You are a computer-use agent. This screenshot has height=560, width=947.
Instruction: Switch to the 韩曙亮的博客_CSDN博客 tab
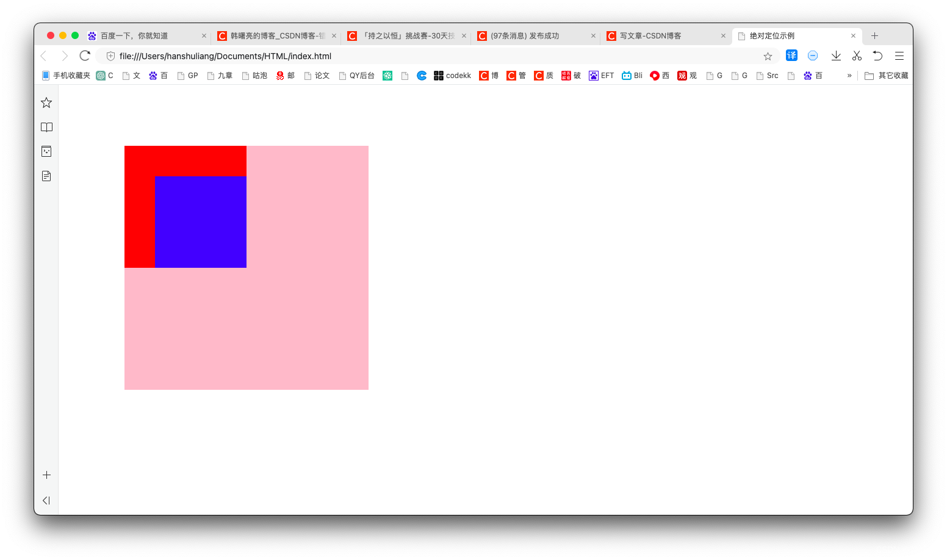point(276,36)
